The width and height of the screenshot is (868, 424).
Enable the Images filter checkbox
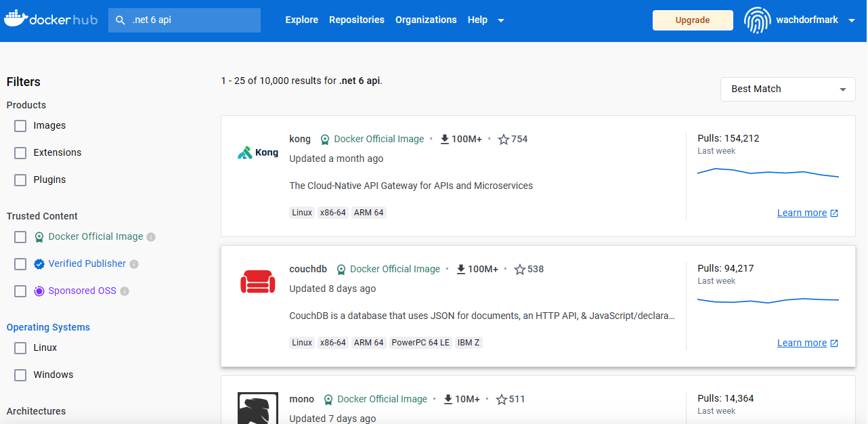point(20,126)
